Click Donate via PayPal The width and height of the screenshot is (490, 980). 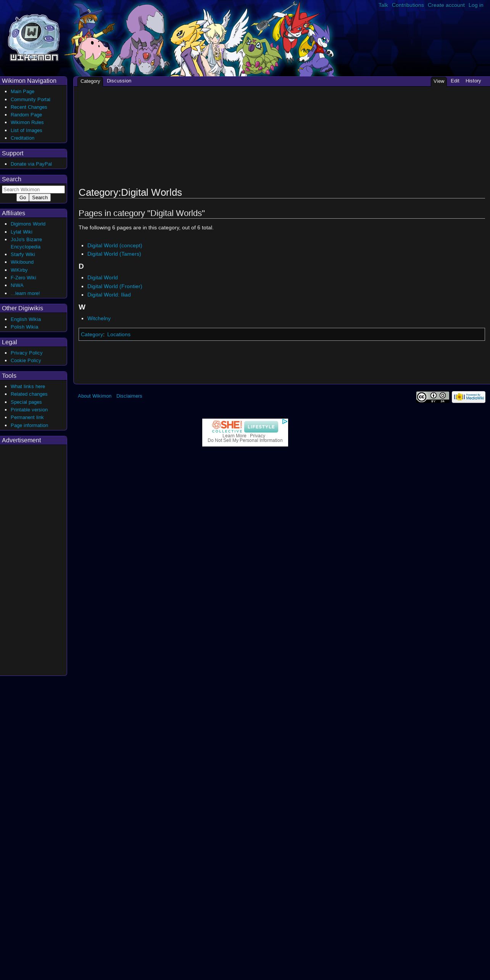pos(31,164)
